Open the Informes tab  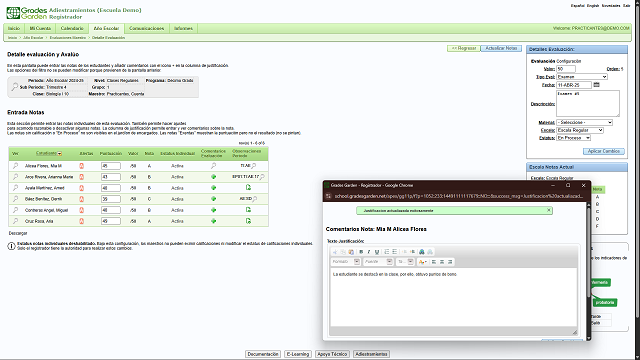183,28
